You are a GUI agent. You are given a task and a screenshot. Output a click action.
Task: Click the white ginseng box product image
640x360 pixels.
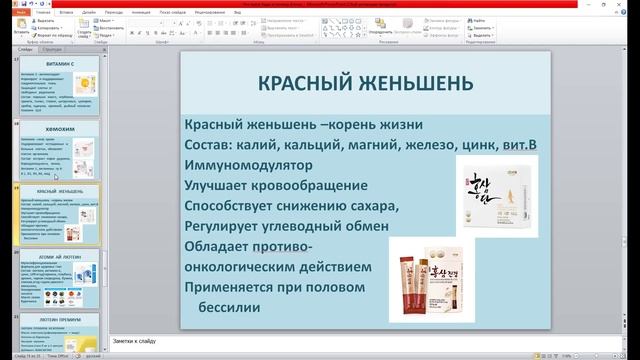497,196
